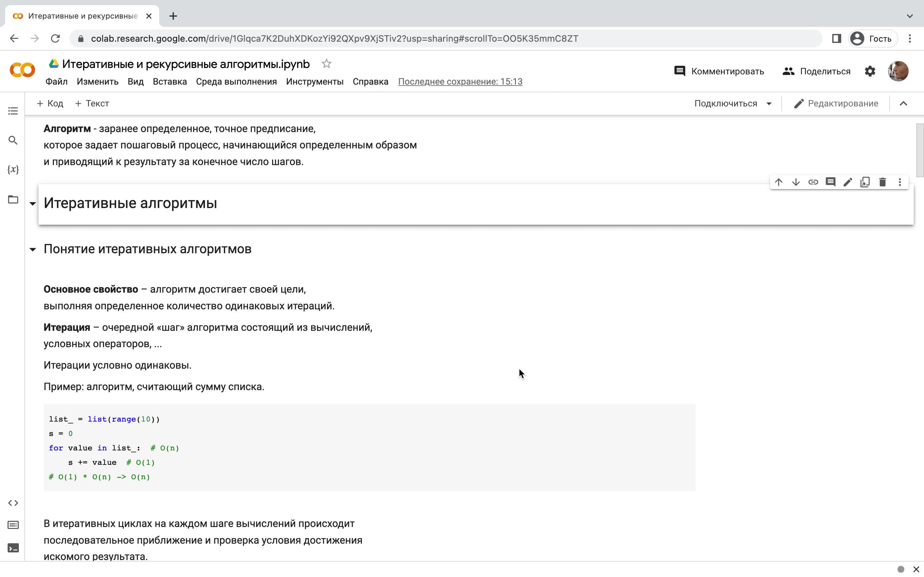Screen dimensions: 924x577
Task: Open the terminal icon in sidebar
Action: [13, 548]
